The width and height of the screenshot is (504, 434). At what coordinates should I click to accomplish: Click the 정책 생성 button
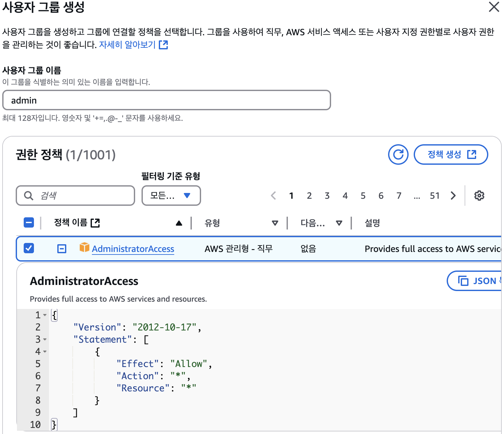click(x=451, y=154)
